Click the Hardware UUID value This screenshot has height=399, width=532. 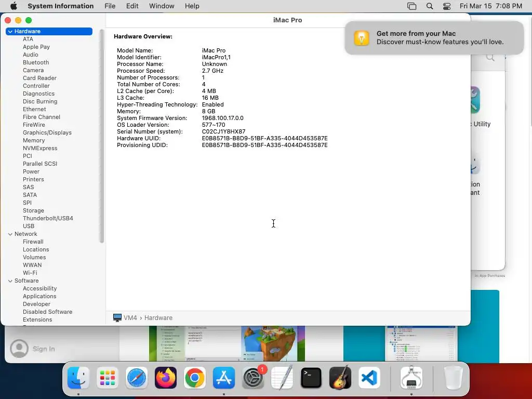[264, 138]
